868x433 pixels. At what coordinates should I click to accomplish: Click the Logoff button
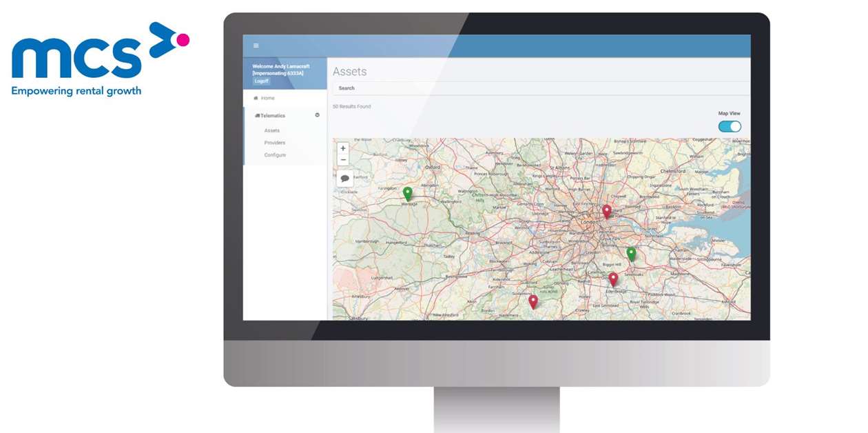pos(261,81)
